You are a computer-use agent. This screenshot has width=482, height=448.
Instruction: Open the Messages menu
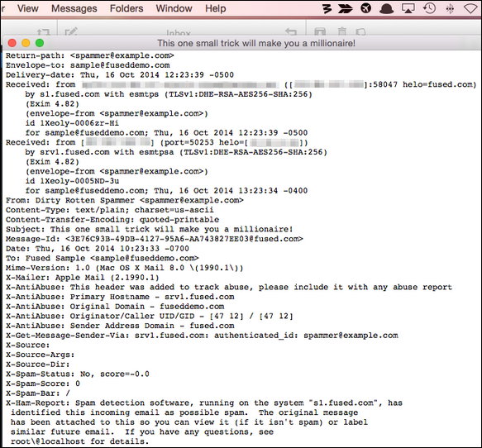pyautogui.click(x=74, y=8)
